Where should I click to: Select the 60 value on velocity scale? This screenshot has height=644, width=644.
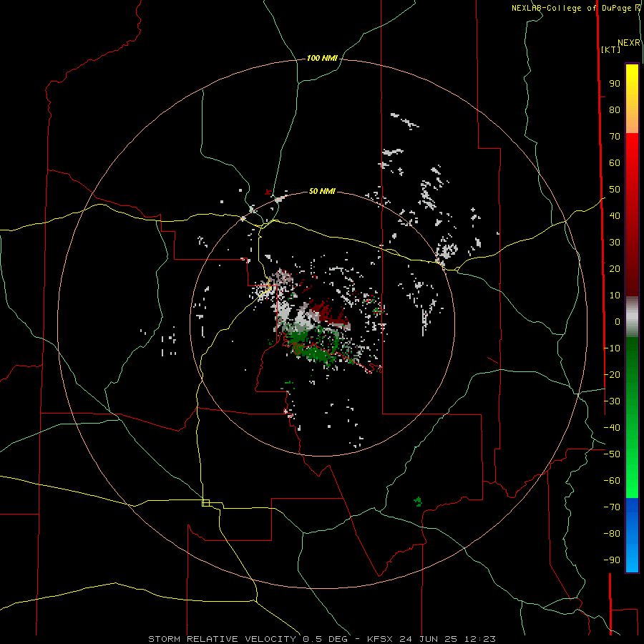[x=615, y=163]
